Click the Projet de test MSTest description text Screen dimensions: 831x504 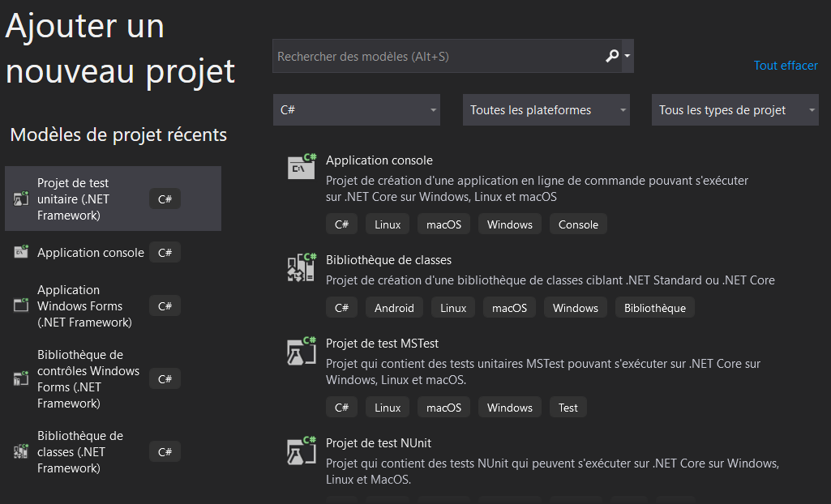(x=543, y=372)
